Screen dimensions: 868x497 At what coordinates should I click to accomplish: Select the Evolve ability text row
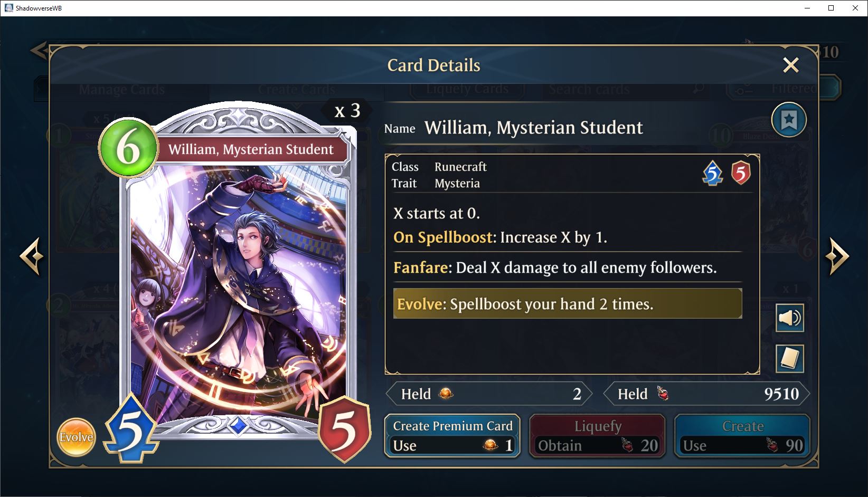pyautogui.click(x=568, y=303)
